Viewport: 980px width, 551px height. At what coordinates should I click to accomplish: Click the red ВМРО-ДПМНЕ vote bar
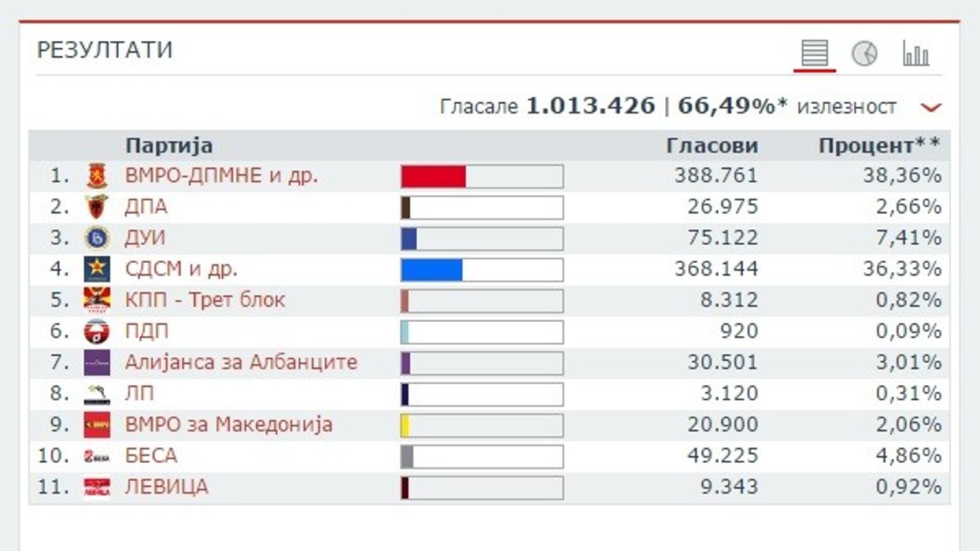(434, 176)
